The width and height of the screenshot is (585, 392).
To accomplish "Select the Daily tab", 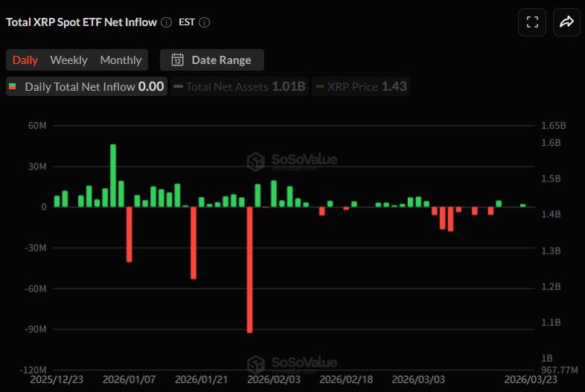I will click(x=25, y=60).
